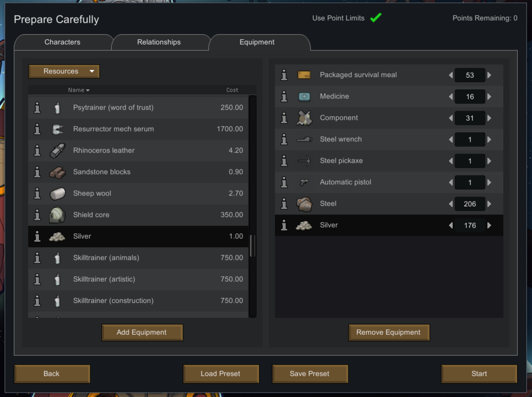Click the Steel resource icon
Image resolution: width=532 pixels, height=397 pixels.
pos(304,204)
